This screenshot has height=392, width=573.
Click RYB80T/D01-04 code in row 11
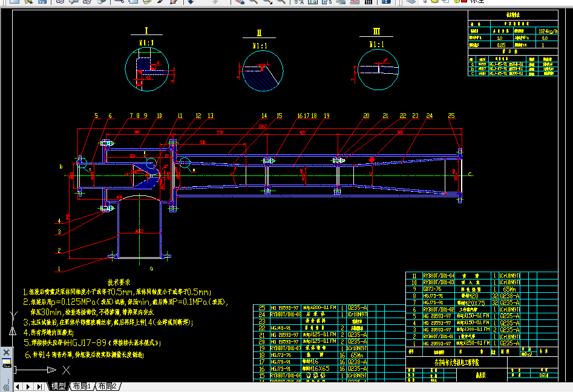pos(439,275)
